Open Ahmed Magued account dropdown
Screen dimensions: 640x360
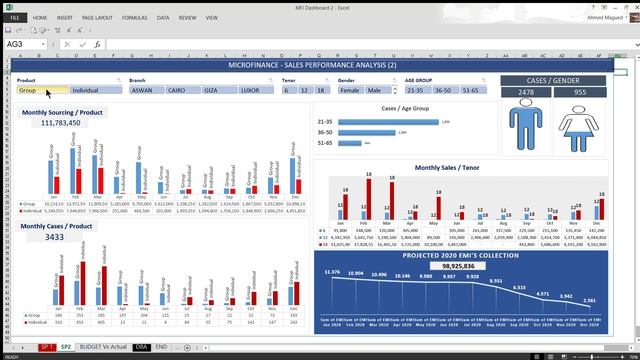click(626, 18)
